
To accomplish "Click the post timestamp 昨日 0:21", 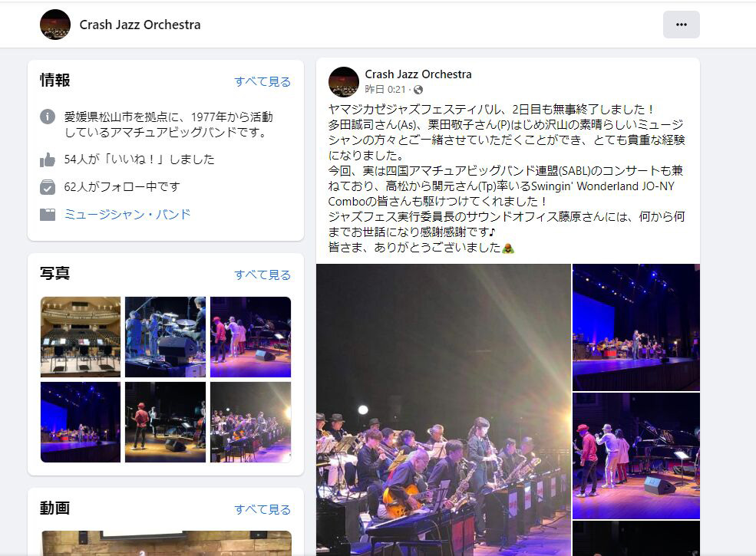I will pyautogui.click(x=385, y=90).
